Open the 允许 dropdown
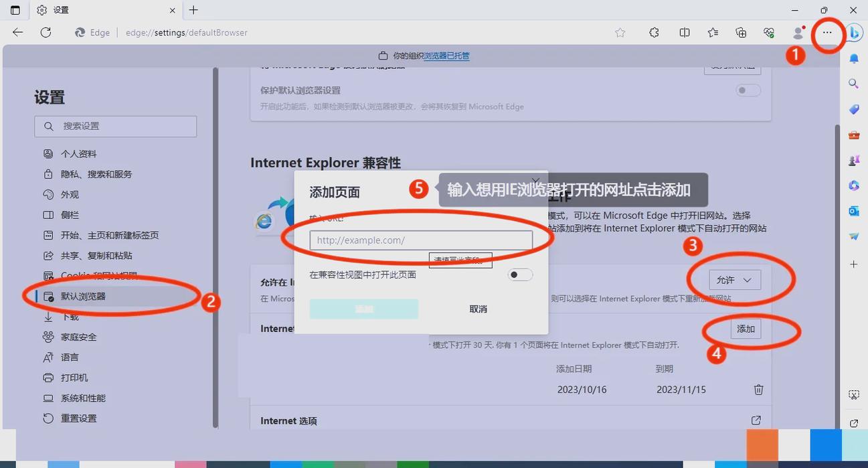Screen dimensions: 868x468 click(734, 280)
